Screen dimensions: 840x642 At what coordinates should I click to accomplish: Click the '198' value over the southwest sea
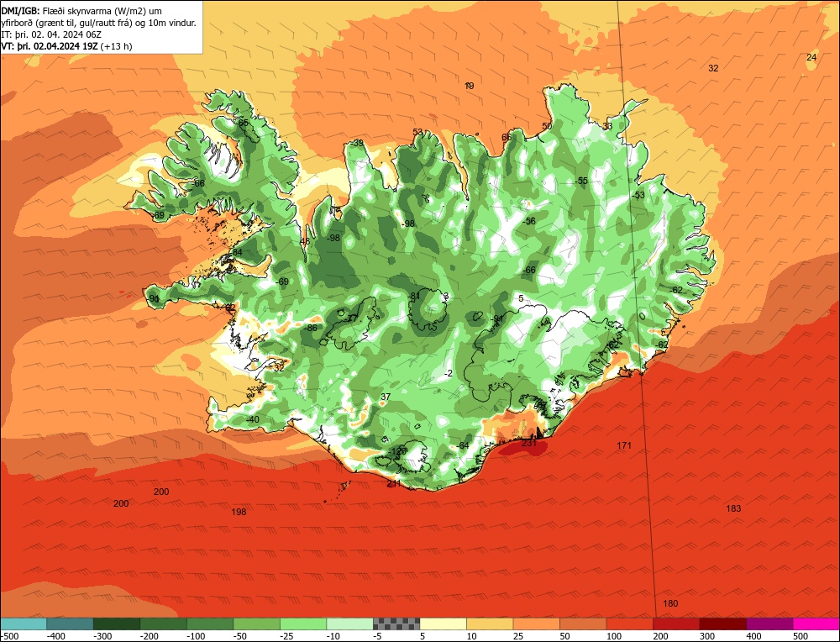pos(239,512)
